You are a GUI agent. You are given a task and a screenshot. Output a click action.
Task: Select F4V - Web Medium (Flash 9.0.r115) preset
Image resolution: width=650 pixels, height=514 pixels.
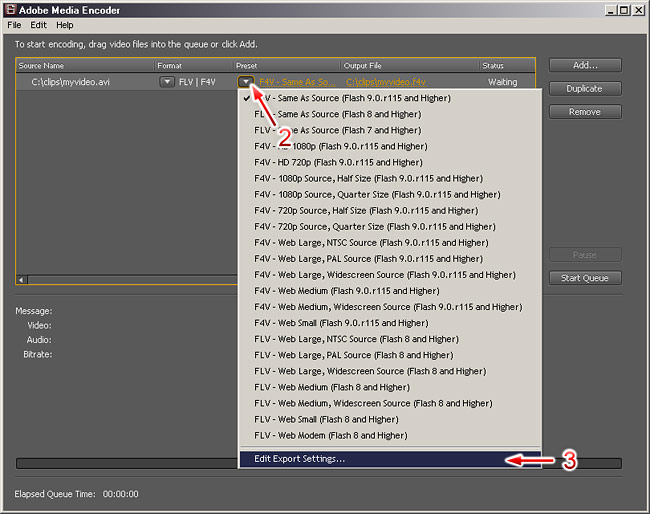click(x=390, y=291)
